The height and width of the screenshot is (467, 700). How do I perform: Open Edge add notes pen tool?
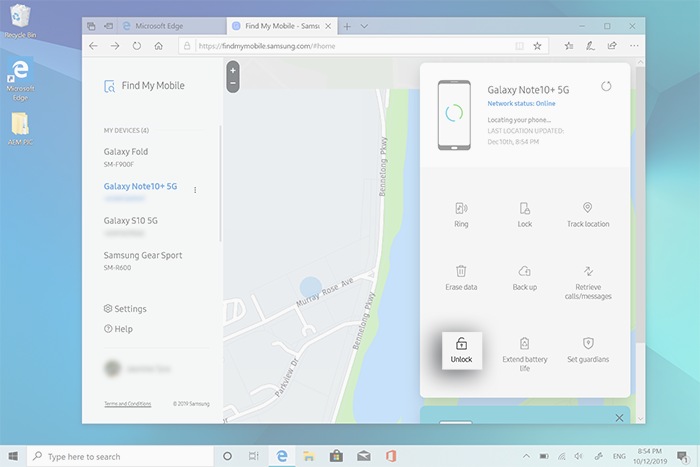click(590, 46)
